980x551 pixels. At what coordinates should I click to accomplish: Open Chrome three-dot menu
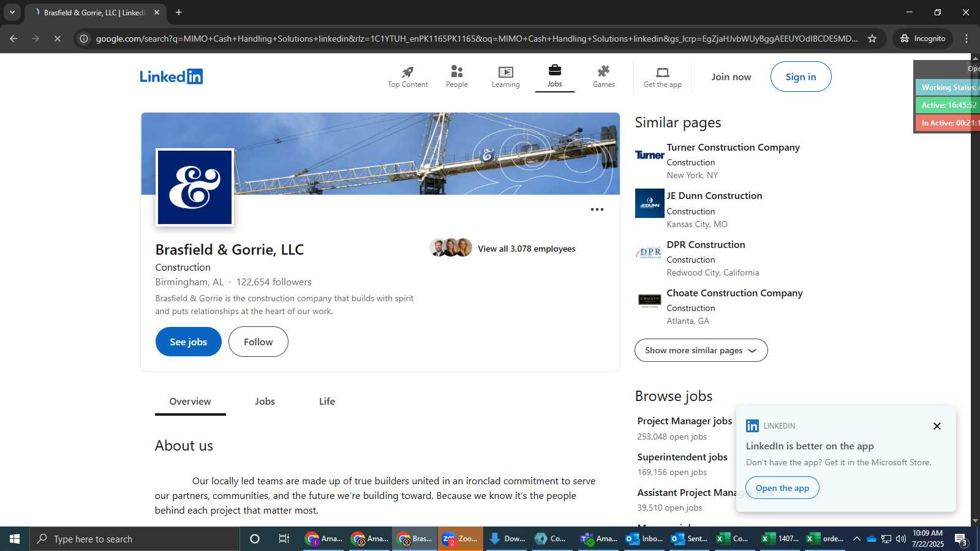coord(967,39)
